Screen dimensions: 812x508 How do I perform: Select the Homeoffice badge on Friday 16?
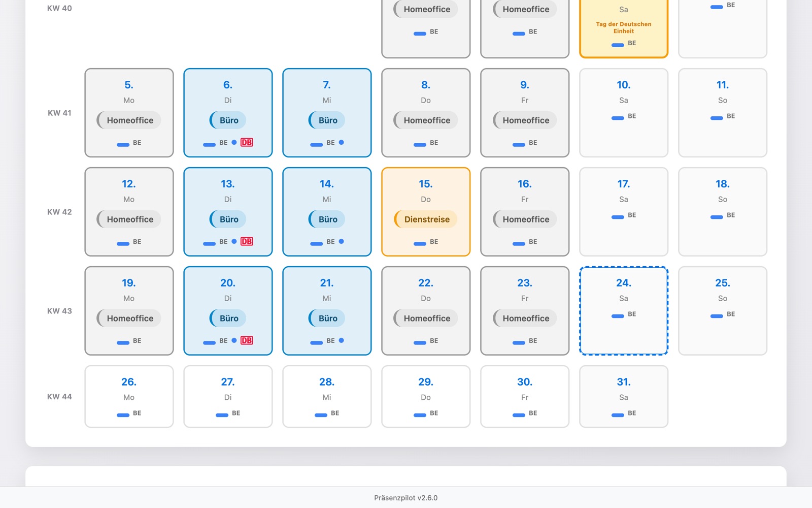[525, 219]
